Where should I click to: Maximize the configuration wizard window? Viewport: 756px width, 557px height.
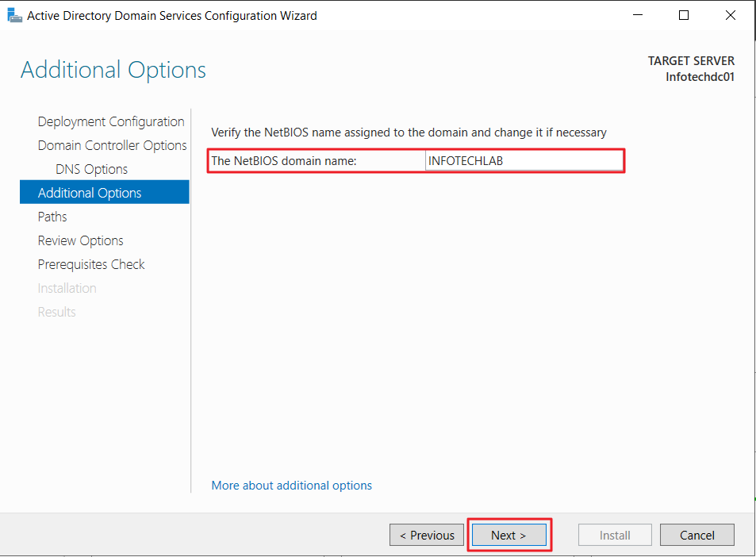683,15
